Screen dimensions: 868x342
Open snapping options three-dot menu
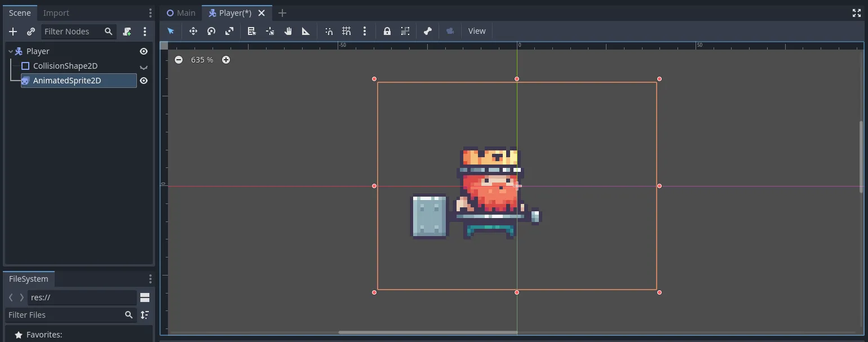[365, 31]
